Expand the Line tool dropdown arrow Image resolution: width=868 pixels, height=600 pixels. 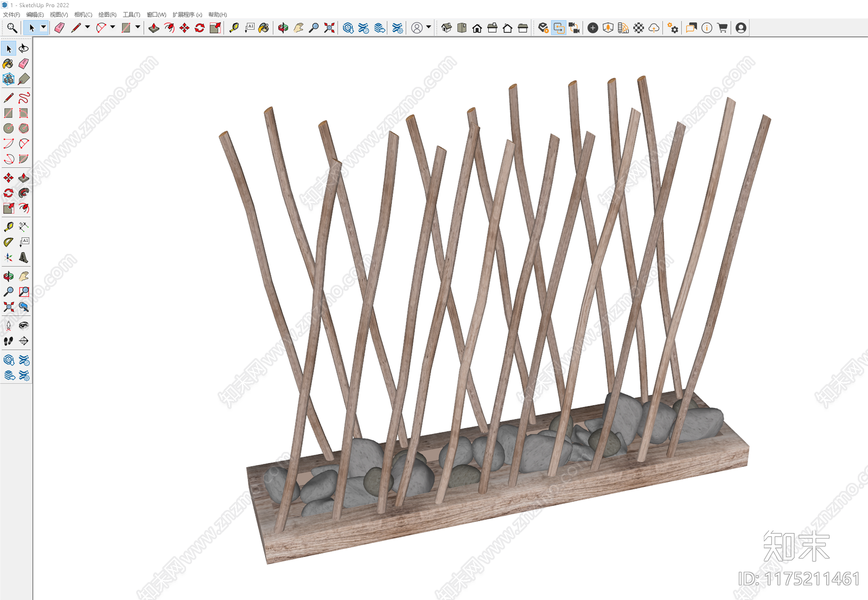click(x=87, y=27)
